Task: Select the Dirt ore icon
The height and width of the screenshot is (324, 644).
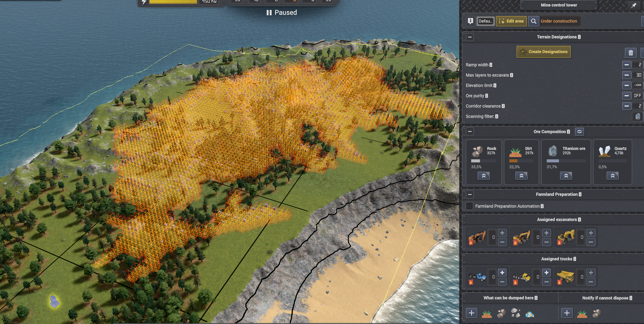Action: click(515, 152)
